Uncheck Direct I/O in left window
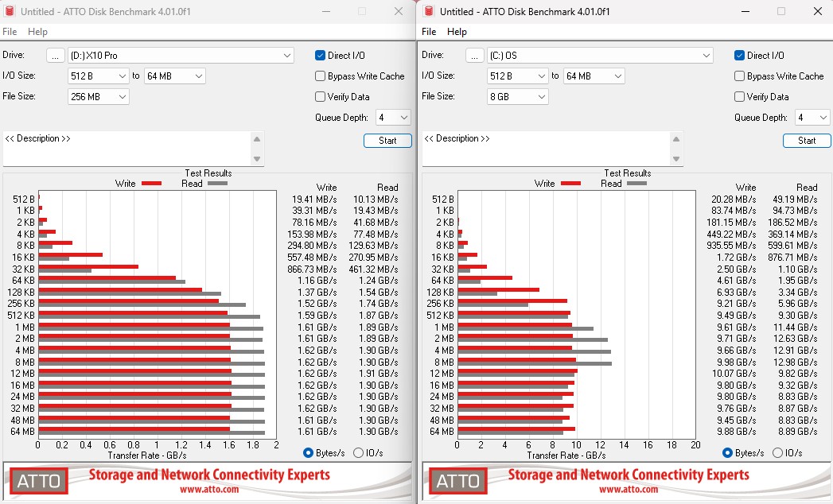Viewport: 833px width, 504px height. (x=320, y=55)
